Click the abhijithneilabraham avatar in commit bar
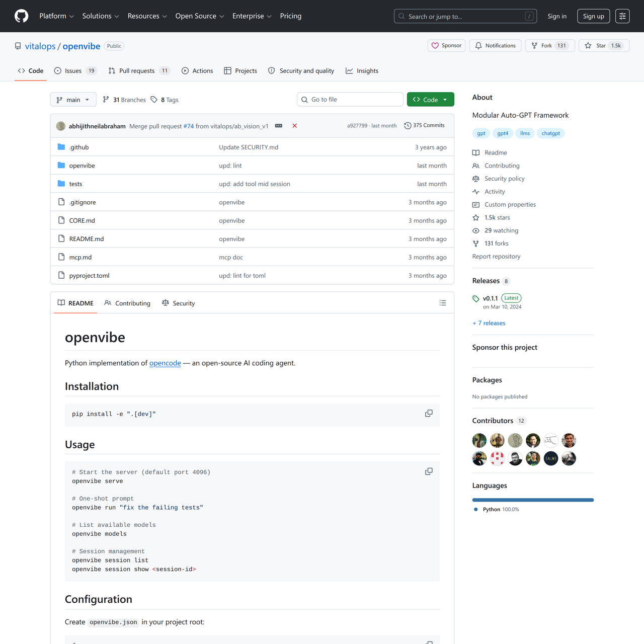644x644 pixels. 61,126
